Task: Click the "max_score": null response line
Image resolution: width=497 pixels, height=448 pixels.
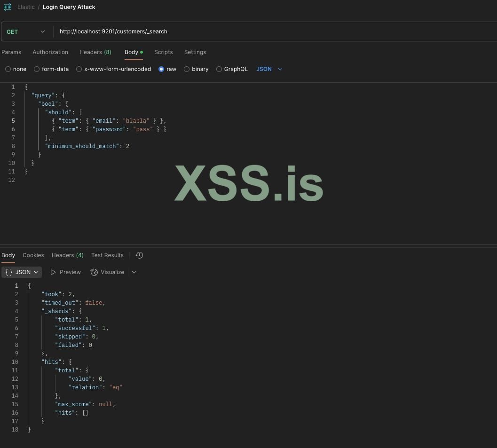Action: click(85, 404)
